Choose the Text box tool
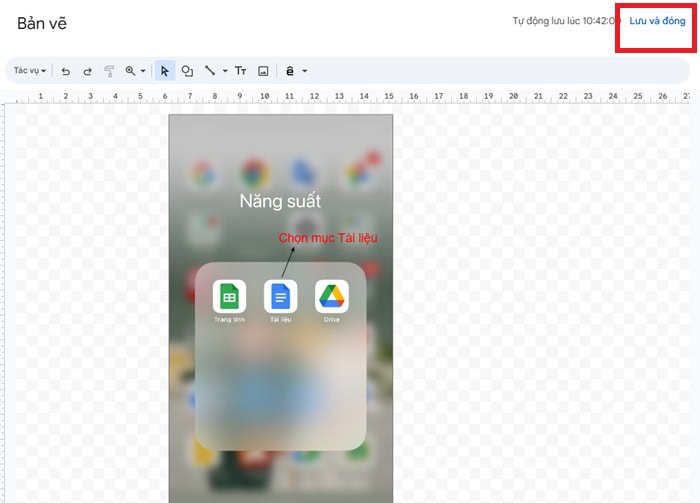 (241, 71)
